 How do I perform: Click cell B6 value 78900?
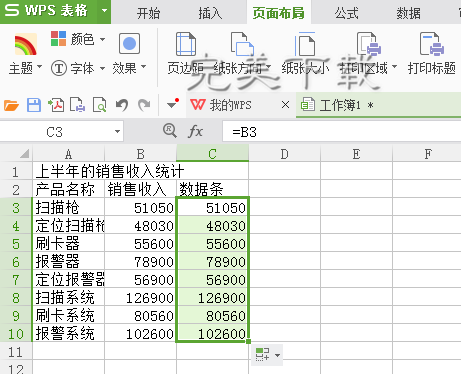[140, 262]
